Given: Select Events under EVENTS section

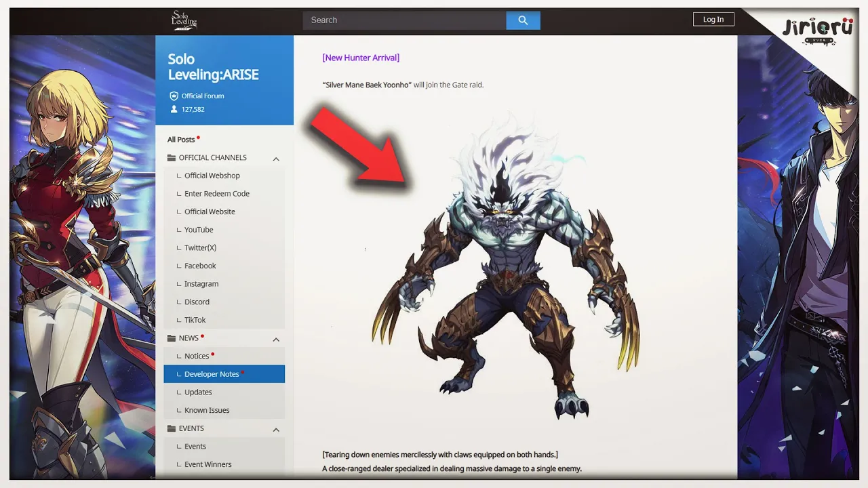Looking at the screenshot, I should [195, 447].
